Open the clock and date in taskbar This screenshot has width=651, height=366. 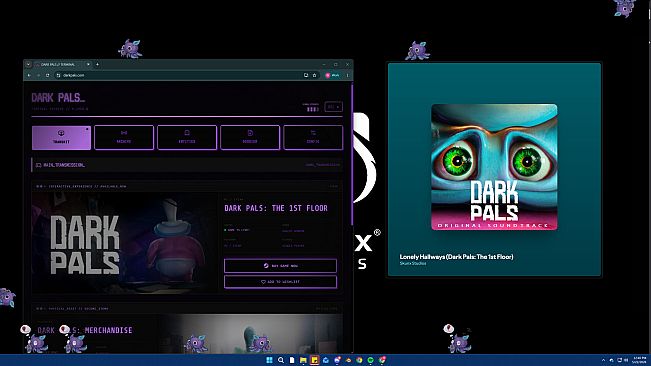tap(639, 360)
